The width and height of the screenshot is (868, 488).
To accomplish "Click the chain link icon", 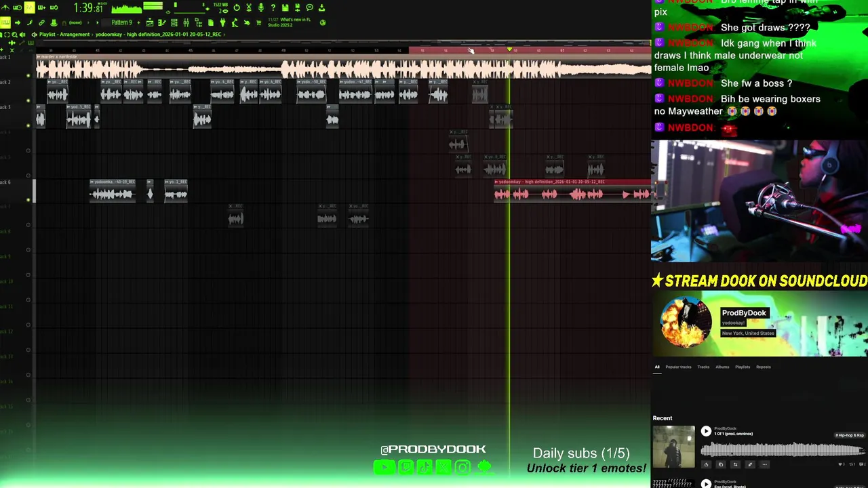I will click(x=41, y=22).
